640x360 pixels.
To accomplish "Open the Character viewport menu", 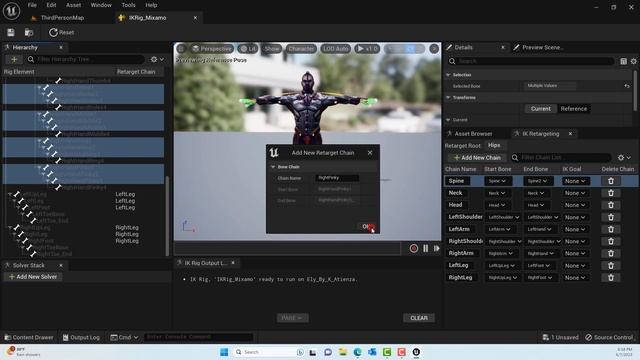I will [x=301, y=49].
